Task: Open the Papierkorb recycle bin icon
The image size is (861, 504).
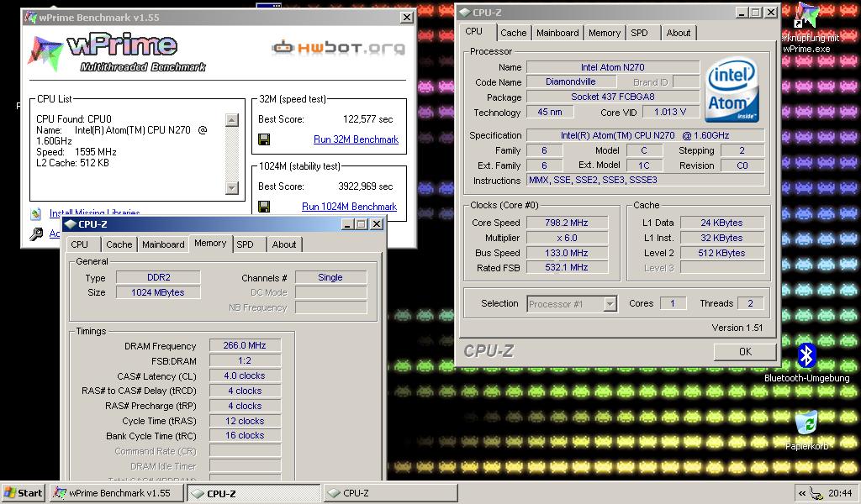Action: click(x=806, y=431)
